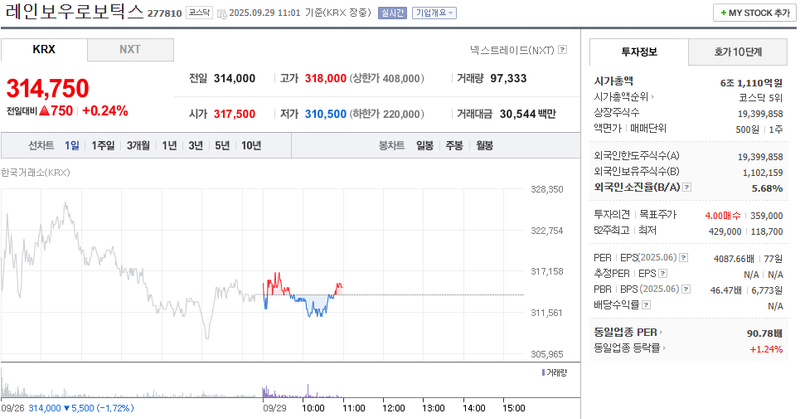This screenshot has width=800, height=419.
Task: Open help icon beside PER EPS(2025.06)
Action: pyautogui.click(x=684, y=258)
